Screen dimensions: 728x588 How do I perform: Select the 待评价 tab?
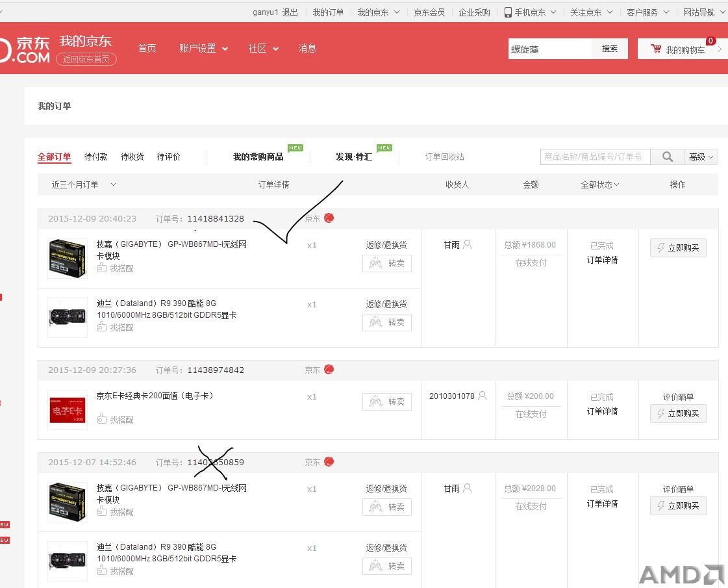click(x=169, y=157)
